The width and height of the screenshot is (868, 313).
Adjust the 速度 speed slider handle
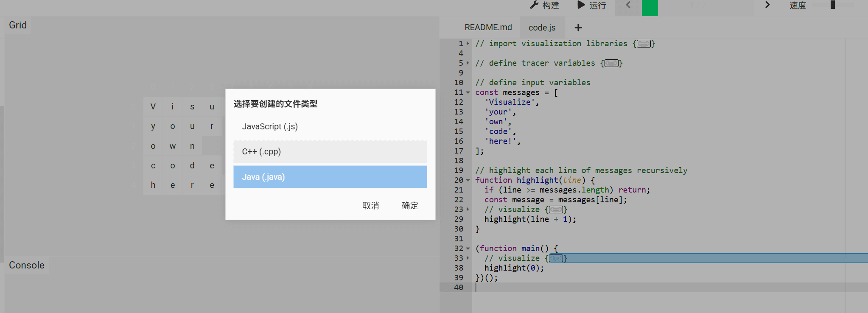point(832,5)
